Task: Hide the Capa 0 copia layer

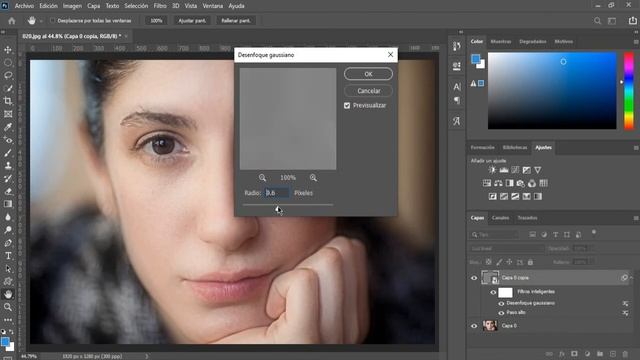Action: [x=474, y=278]
